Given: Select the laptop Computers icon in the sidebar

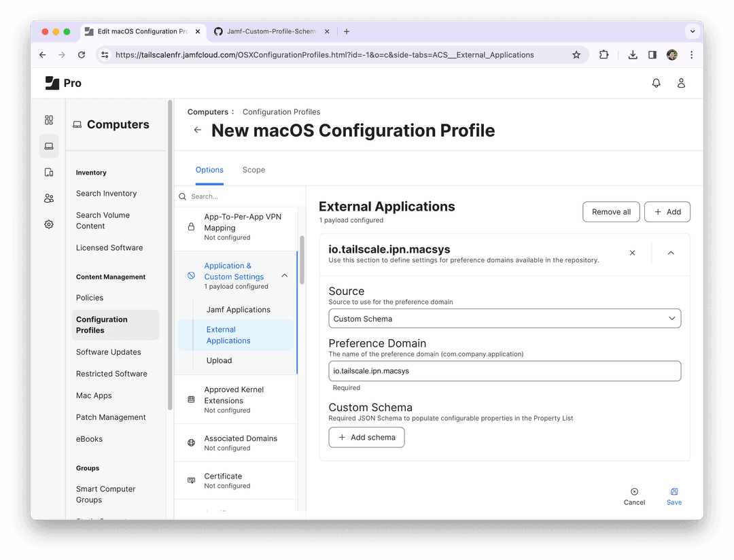Looking at the screenshot, I should pos(48,145).
